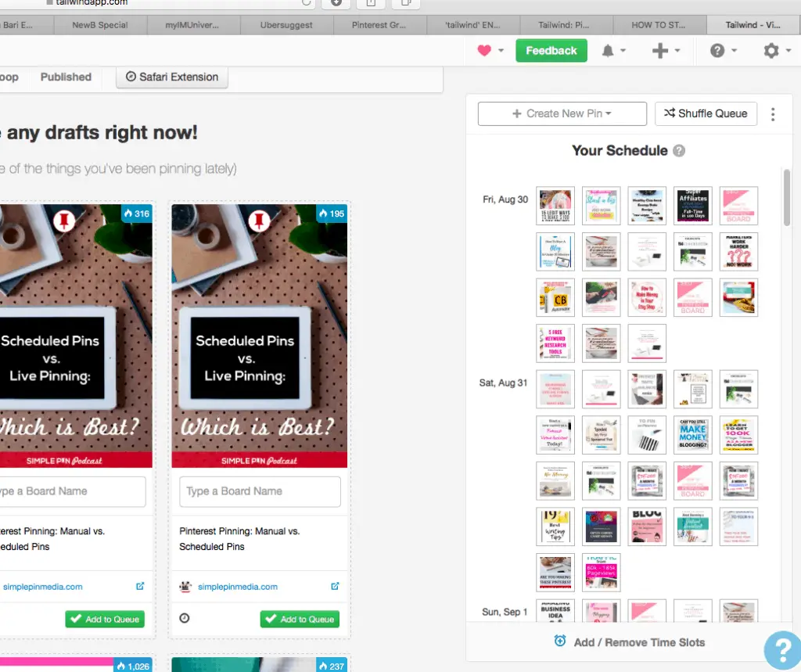This screenshot has width=801, height=672.
Task: Click the alarm clock icon by Add / Remove Time Slots
Action: [x=560, y=641]
